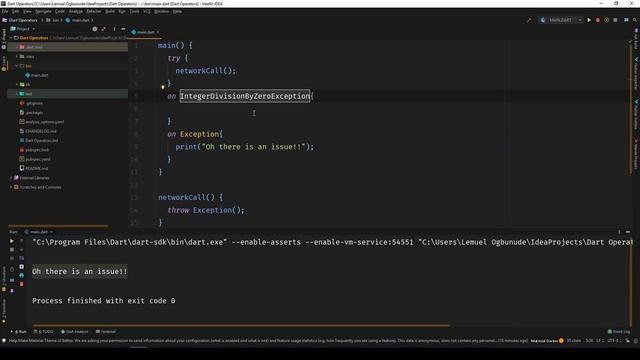Open the README.md file
This screenshot has height=360, width=640.
(x=34, y=168)
